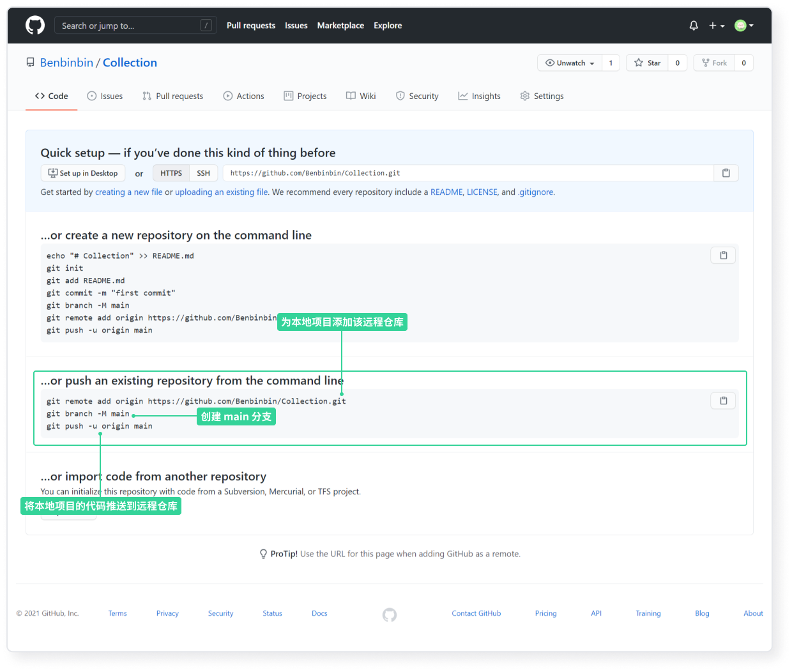
Task: Open uploading an existing file link
Action: pyautogui.click(x=222, y=192)
